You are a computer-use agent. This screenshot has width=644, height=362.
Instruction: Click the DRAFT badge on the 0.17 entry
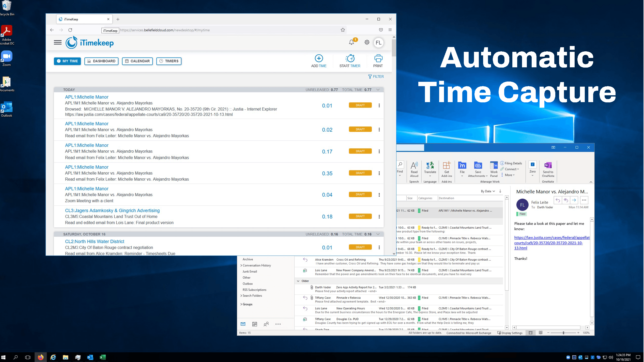[x=360, y=151]
